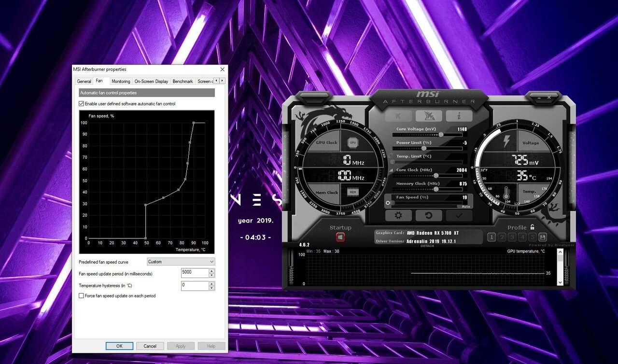Click the fan speed update period input field

pos(195,273)
